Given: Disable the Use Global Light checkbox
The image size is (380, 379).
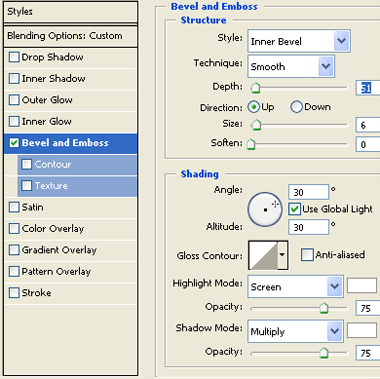Looking at the screenshot, I should (x=295, y=209).
